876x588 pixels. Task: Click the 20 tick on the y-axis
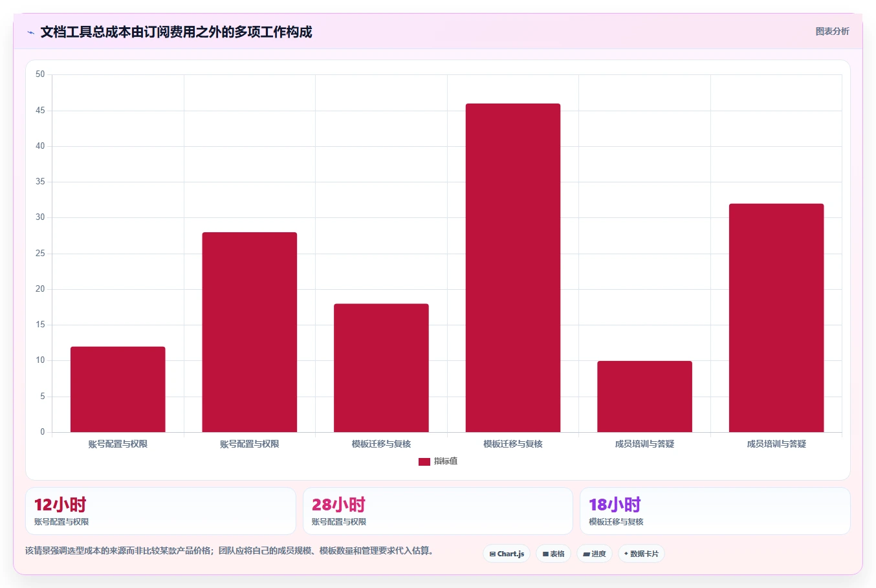click(x=41, y=289)
